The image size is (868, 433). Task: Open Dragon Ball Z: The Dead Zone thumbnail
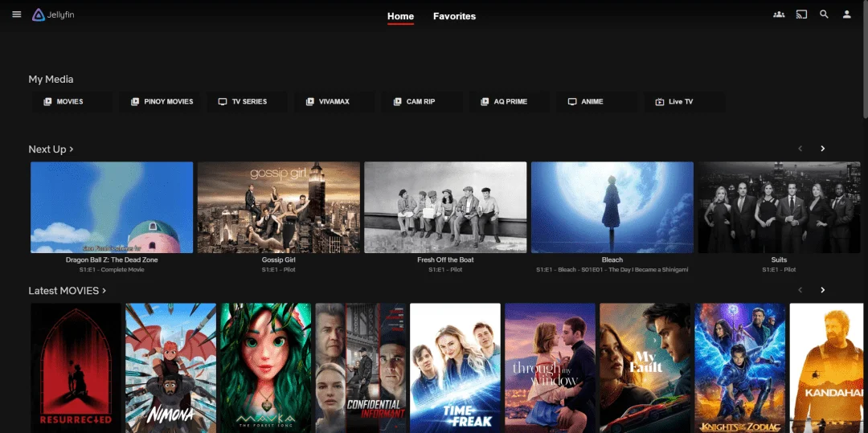[x=112, y=207]
